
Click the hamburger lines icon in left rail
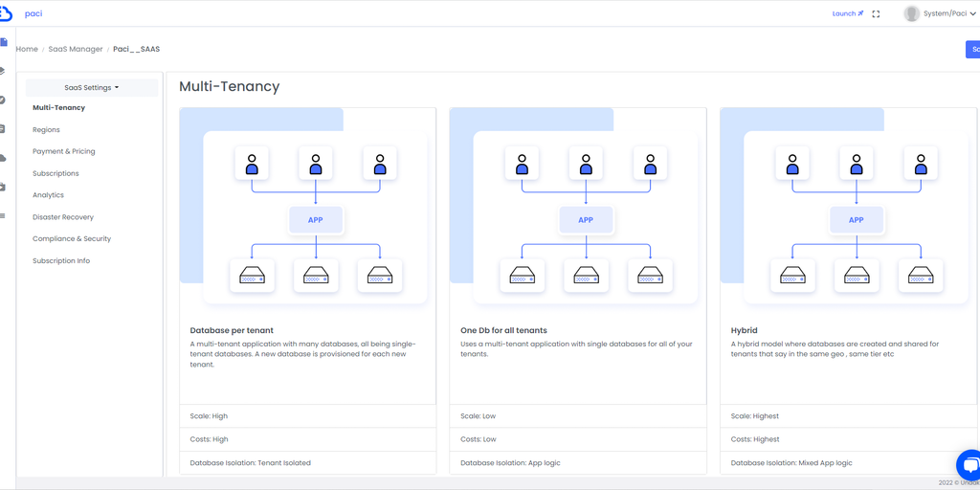point(3,216)
